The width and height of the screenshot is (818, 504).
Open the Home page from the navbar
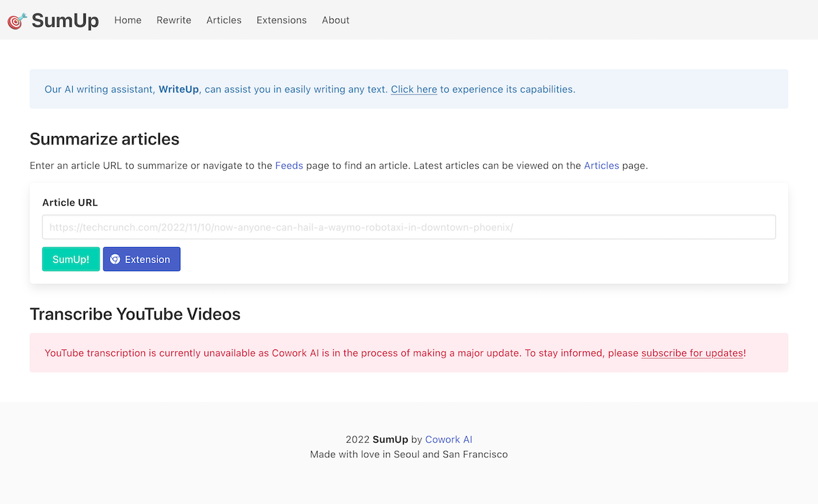point(128,20)
